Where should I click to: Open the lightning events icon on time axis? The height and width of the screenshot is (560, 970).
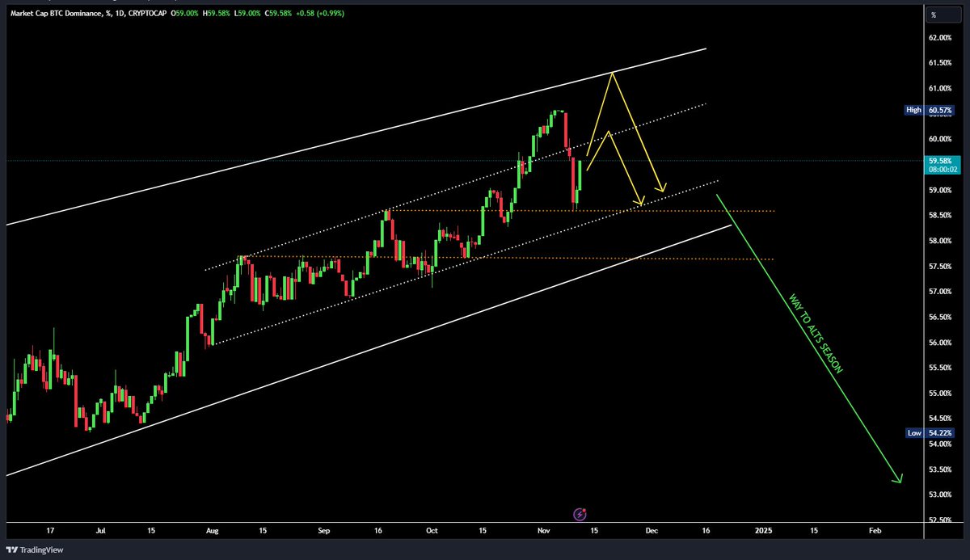tap(580, 513)
